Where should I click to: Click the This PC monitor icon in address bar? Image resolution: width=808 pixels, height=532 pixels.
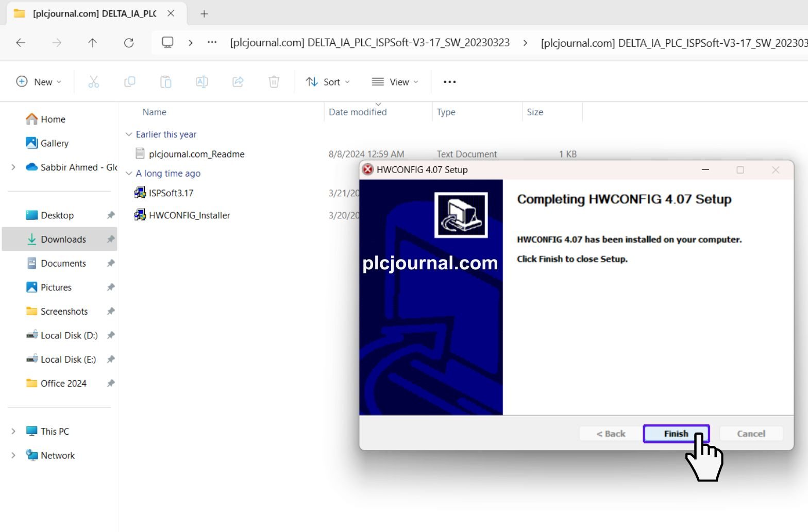pyautogui.click(x=167, y=42)
